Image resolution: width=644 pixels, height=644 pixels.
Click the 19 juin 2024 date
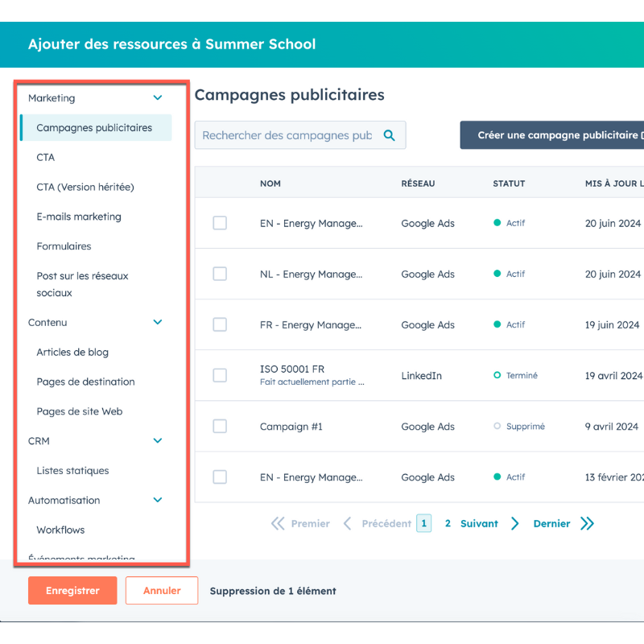point(612,324)
